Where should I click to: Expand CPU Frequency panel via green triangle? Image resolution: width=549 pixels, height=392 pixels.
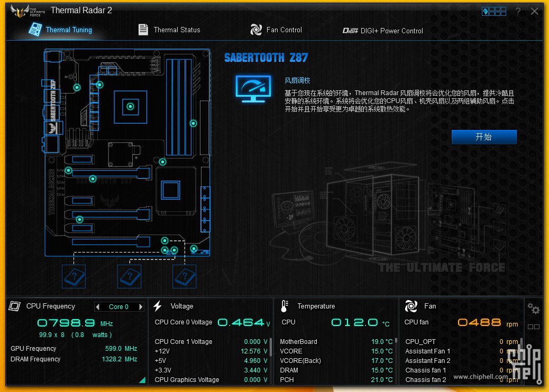pyautogui.click(x=142, y=380)
